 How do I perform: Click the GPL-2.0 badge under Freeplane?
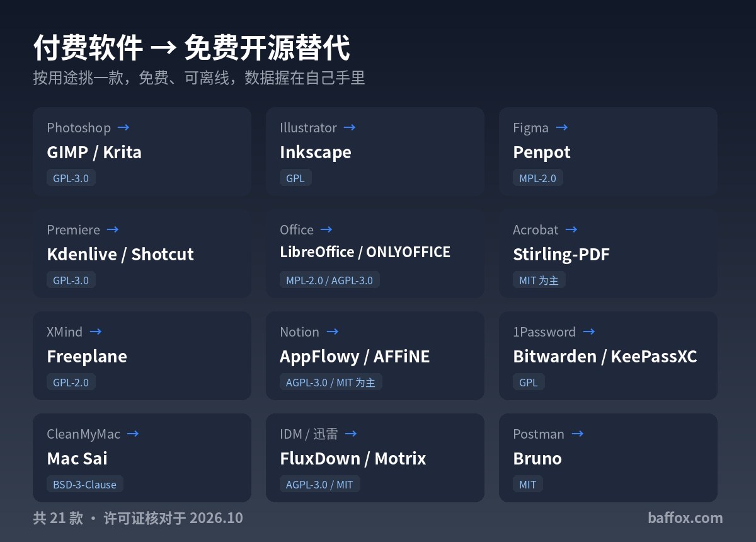(71, 382)
